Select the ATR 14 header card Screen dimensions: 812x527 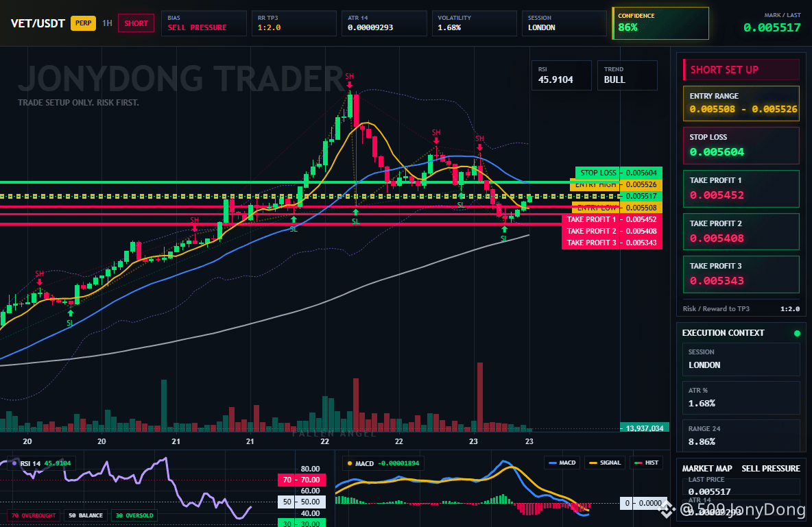coord(384,23)
